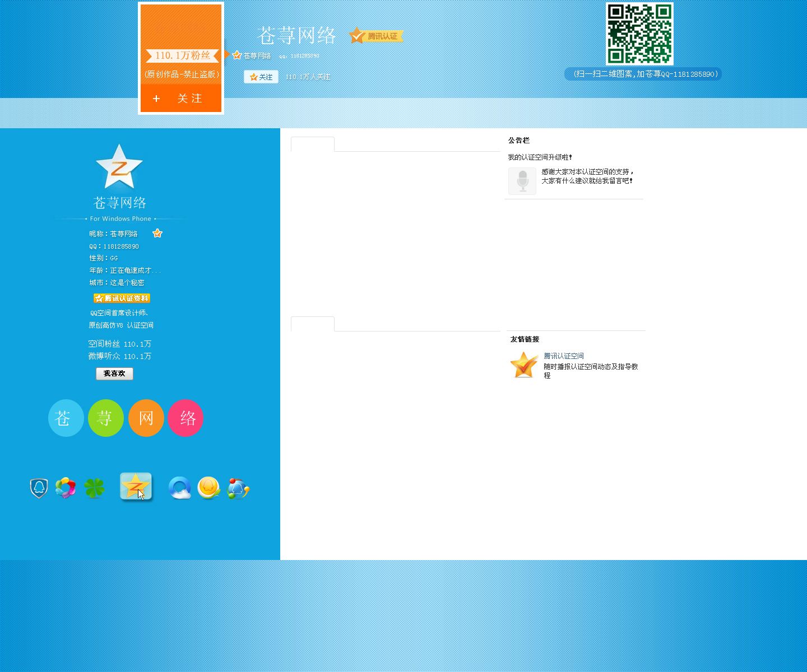Viewport: 807px width, 672px height.
Task: Click the large 苍荨网络 title in the header
Action: click(x=297, y=36)
